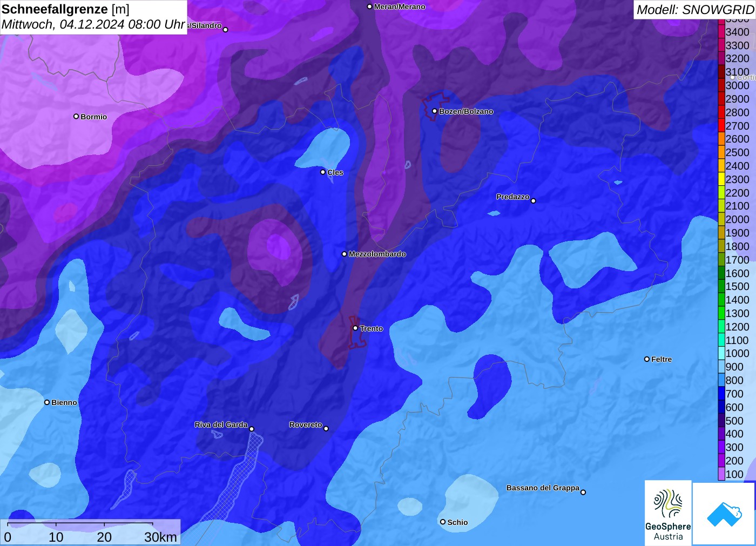Click the Modell: SNOWGRID label
The image size is (756, 546).
coord(695,9)
